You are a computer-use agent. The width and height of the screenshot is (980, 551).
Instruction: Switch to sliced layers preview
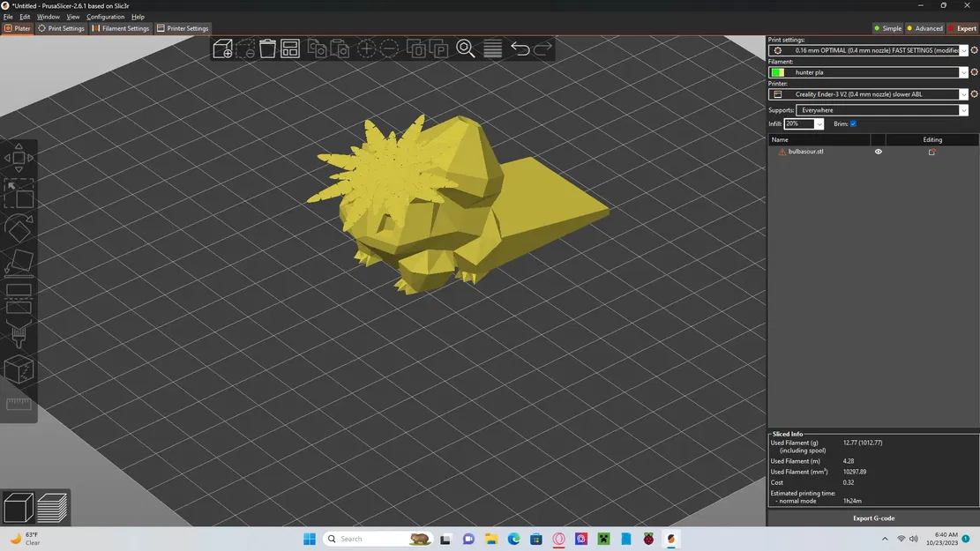coord(53,507)
